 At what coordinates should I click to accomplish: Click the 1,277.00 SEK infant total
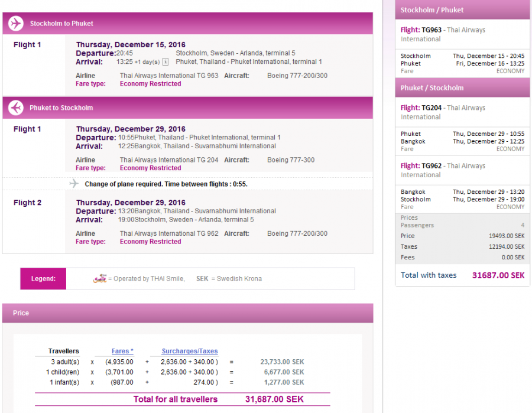coord(284,382)
